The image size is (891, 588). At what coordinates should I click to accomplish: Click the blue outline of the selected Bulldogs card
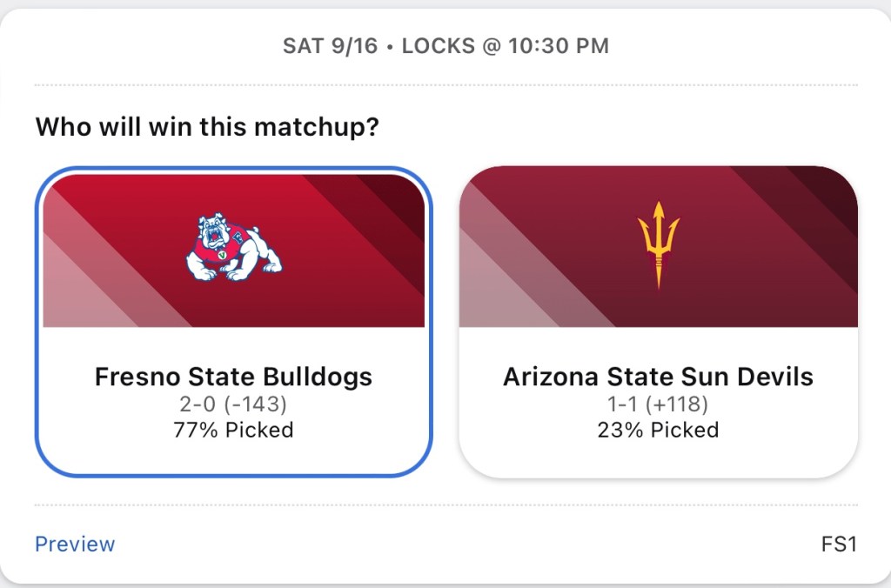pos(37,348)
